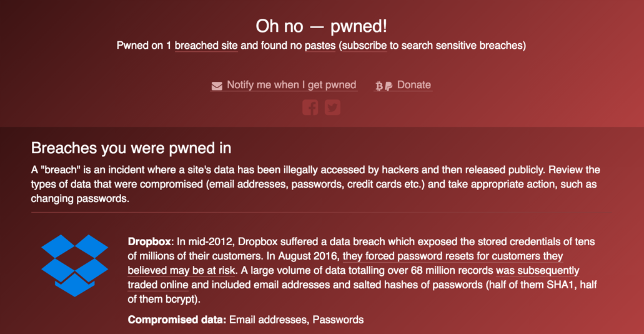The image size is (644, 334).
Task: Click the "subscribe" link for sensitive breaches
Action: pos(364,46)
